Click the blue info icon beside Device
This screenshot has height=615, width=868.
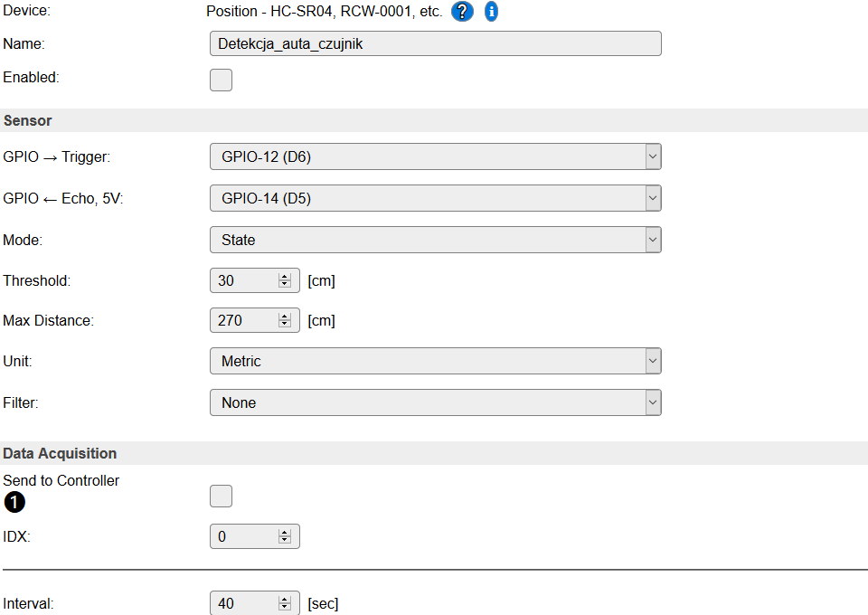pos(491,12)
